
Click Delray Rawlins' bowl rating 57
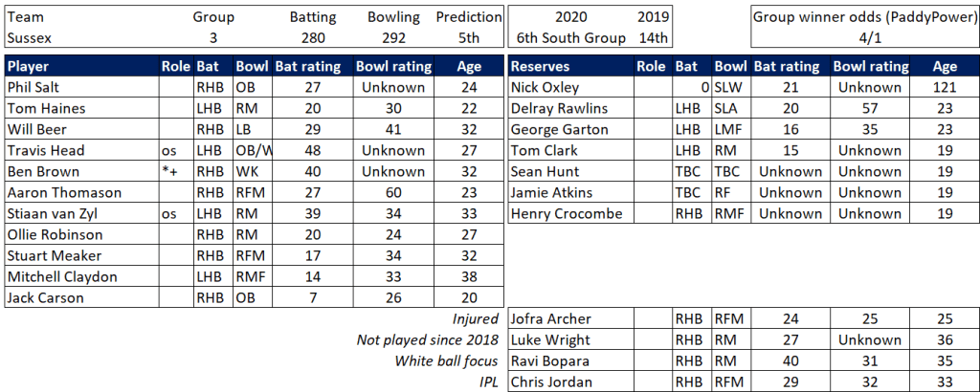point(870,108)
